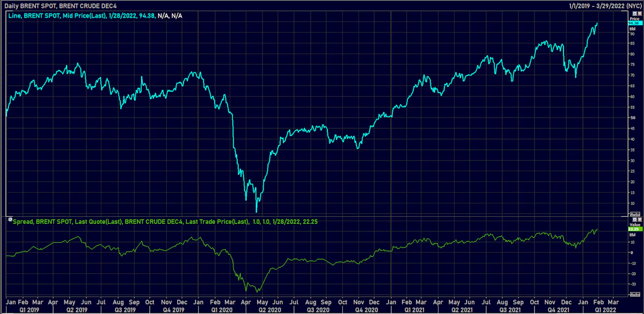Click the cyan 94.38 last price tag
Image resolution: width=644 pixels, height=314 pixels.
coord(635,23)
